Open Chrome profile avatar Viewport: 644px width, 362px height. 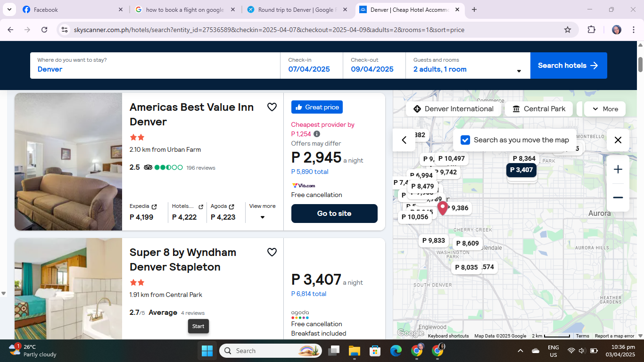617,30
